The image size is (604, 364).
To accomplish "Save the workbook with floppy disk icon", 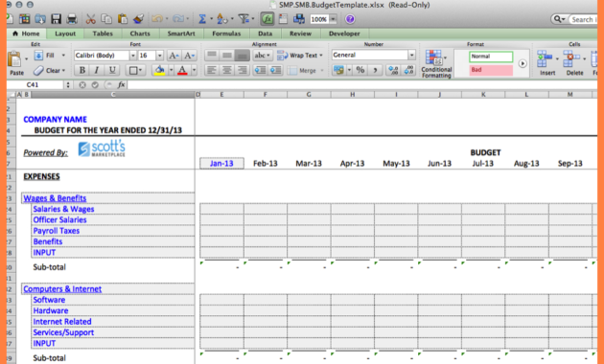I will [57, 19].
